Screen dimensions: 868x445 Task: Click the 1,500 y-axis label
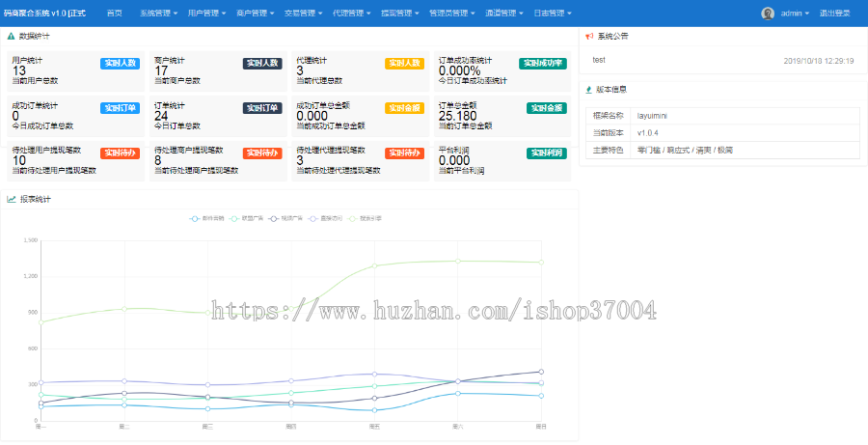point(31,240)
